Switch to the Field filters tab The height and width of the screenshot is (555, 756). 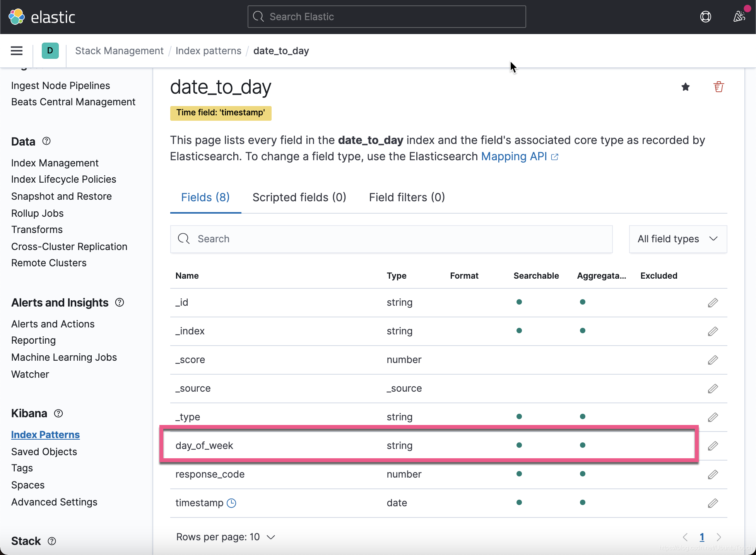[406, 197]
